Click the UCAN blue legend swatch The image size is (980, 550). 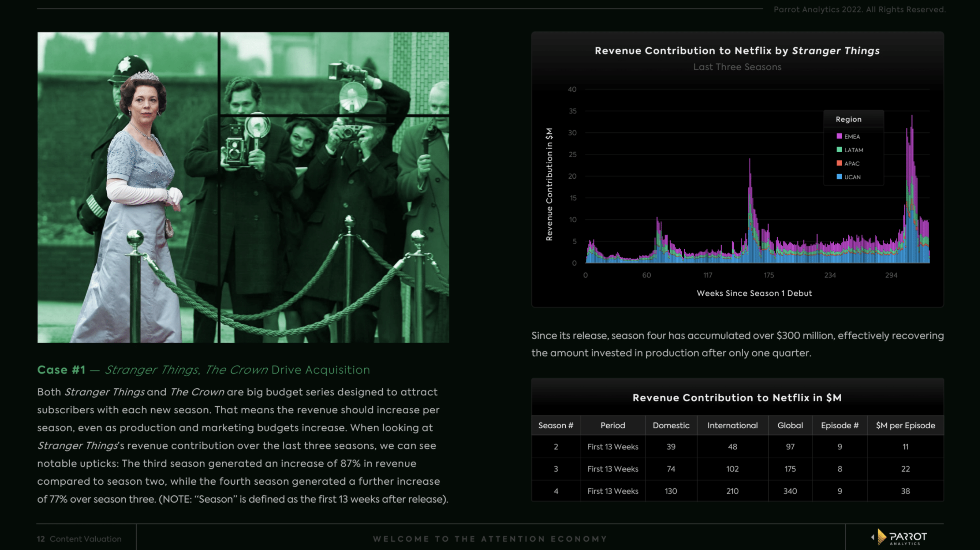[x=839, y=177]
